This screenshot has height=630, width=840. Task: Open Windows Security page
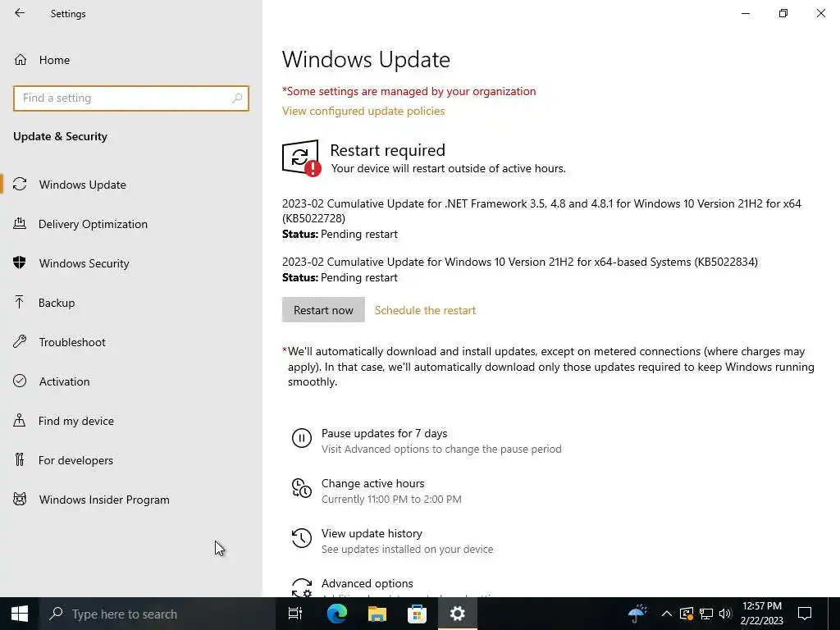click(x=84, y=263)
